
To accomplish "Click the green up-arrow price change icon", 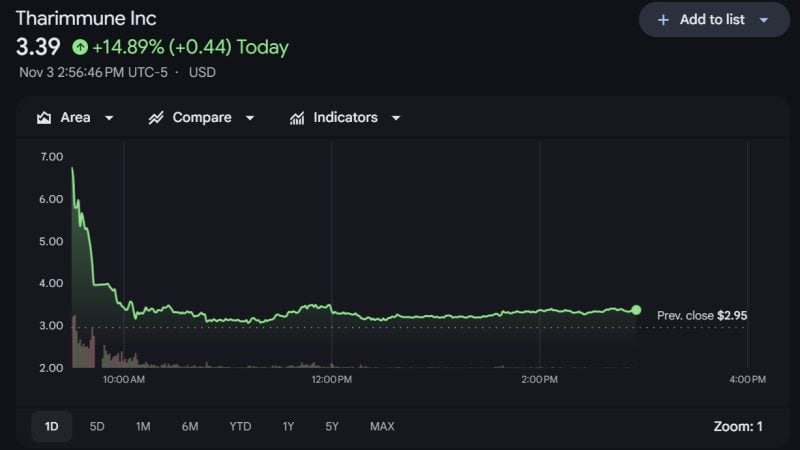I will click(x=80, y=47).
